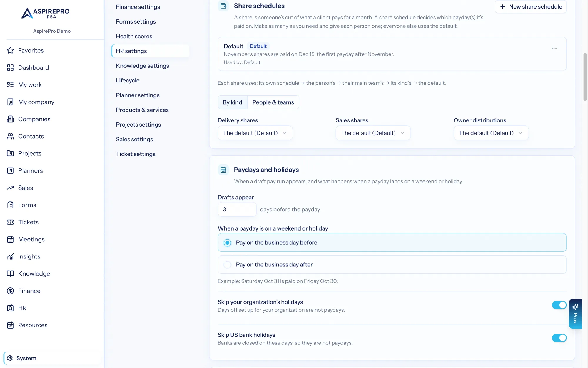588x368 pixels.
Task: Switch to the People & teams tab
Action: (273, 102)
